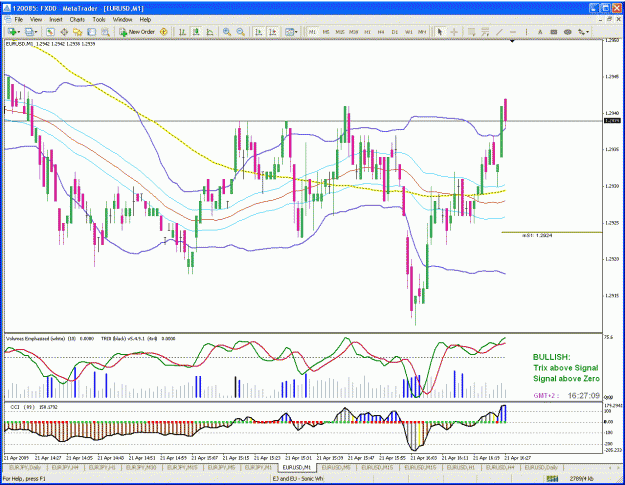Select the text label tool
Screen dimensions: 625x485
pyautogui.click(x=554, y=32)
